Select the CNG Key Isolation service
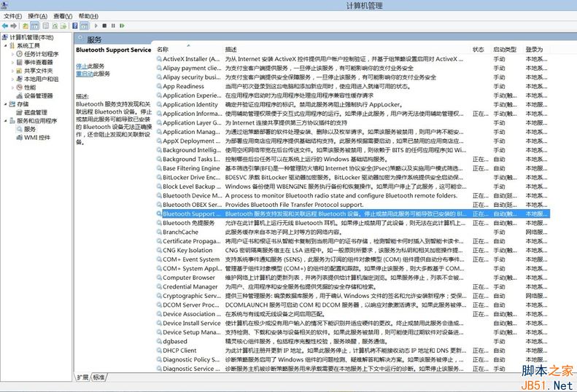This screenshot has height=392, width=577. pos(353,251)
